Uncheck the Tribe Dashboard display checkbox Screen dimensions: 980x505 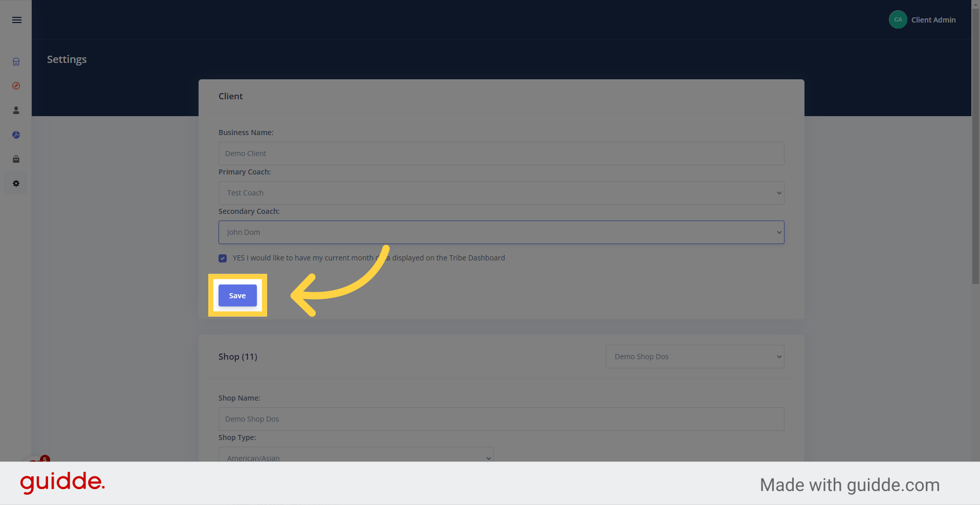coord(223,258)
